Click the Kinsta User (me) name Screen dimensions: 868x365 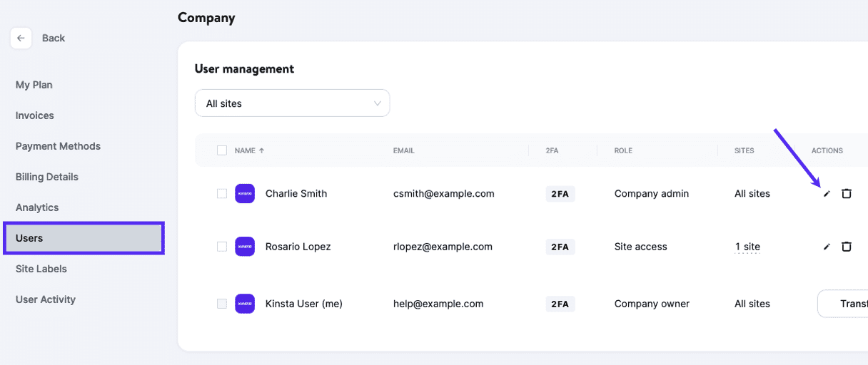[x=304, y=304]
